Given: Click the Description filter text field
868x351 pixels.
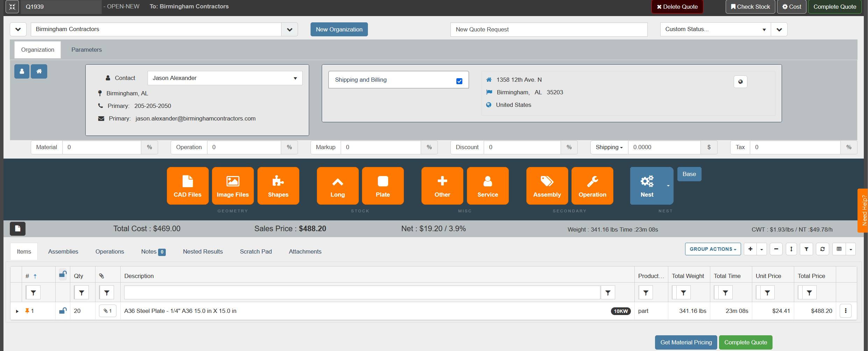Looking at the screenshot, I should [362, 293].
